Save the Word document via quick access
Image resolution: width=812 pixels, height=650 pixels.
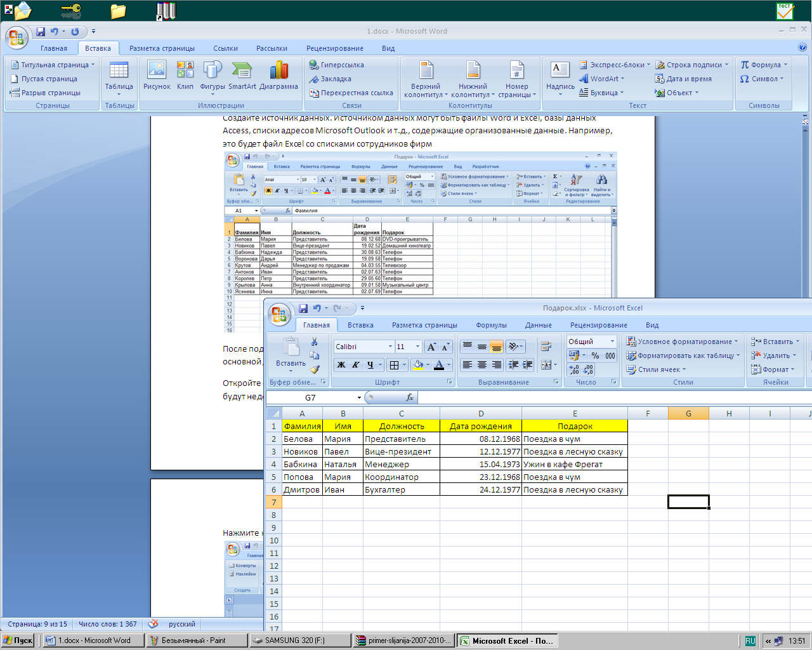point(41,31)
